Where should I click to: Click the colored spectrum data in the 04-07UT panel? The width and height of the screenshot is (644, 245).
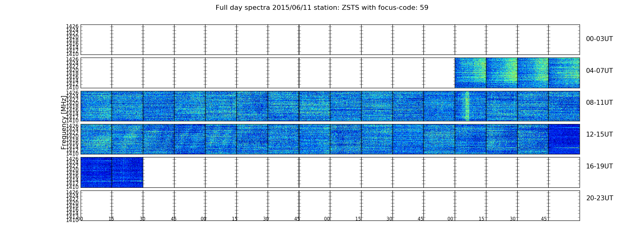pyautogui.click(x=517, y=73)
